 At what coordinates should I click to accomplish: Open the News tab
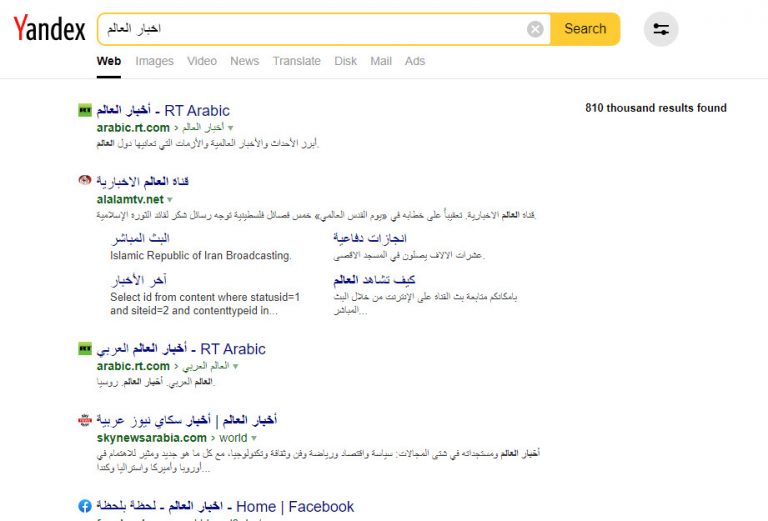point(244,61)
